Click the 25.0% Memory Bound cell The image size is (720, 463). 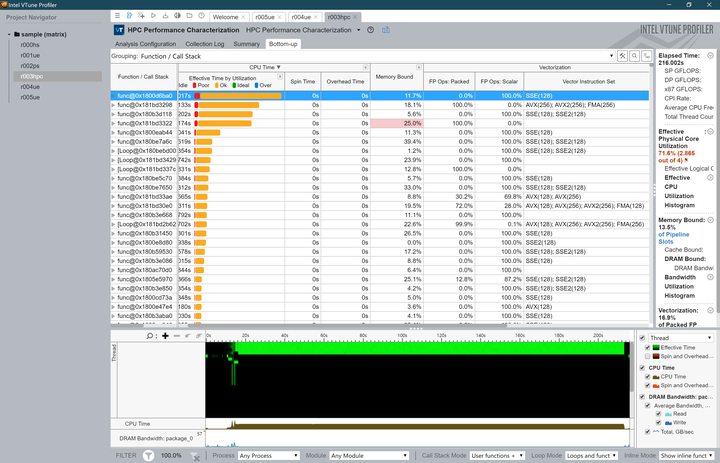(x=397, y=124)
